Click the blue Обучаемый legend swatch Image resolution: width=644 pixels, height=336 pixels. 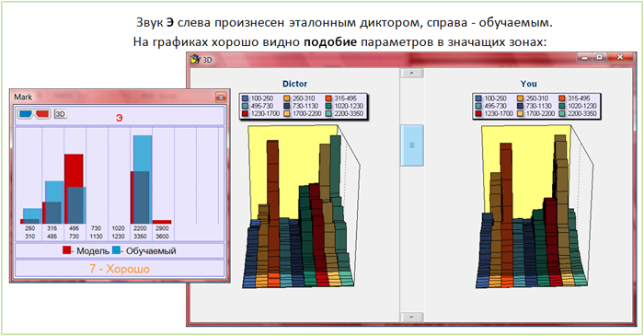tap(116, 250)
